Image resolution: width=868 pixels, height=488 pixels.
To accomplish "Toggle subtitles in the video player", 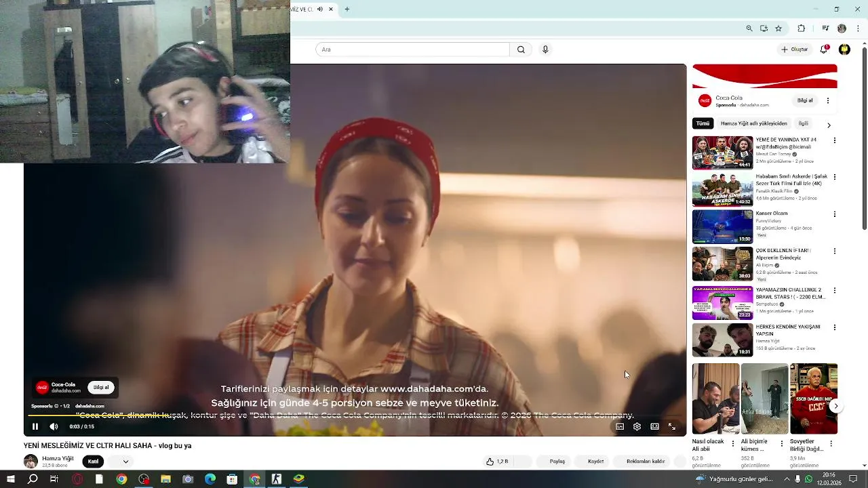I will (x=620, y=426).
